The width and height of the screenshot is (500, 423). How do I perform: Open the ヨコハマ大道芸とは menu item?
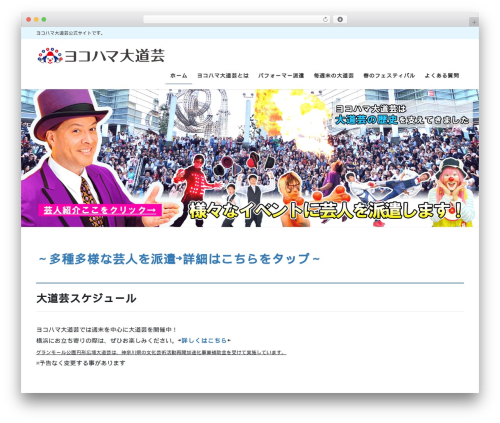223,76
